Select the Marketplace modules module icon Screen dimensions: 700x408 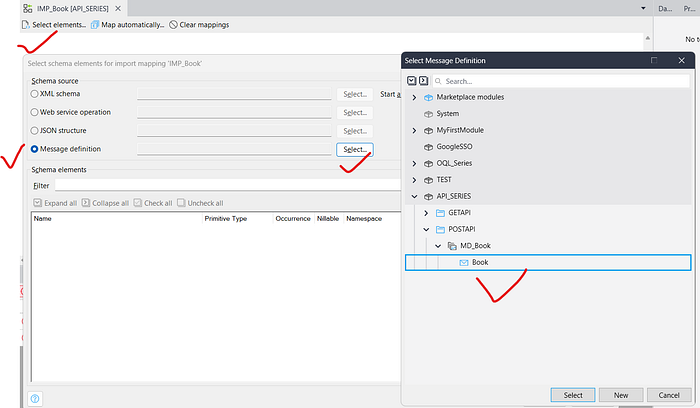click(x=428, y=97)
